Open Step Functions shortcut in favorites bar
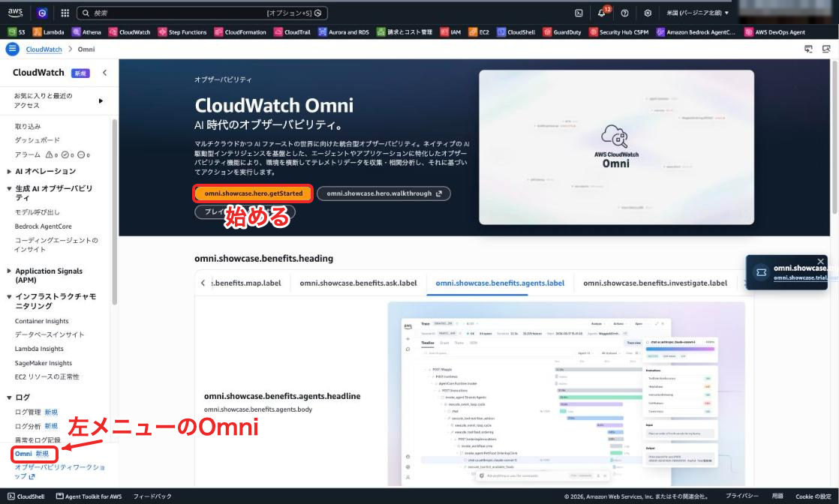 pos(182,32)
